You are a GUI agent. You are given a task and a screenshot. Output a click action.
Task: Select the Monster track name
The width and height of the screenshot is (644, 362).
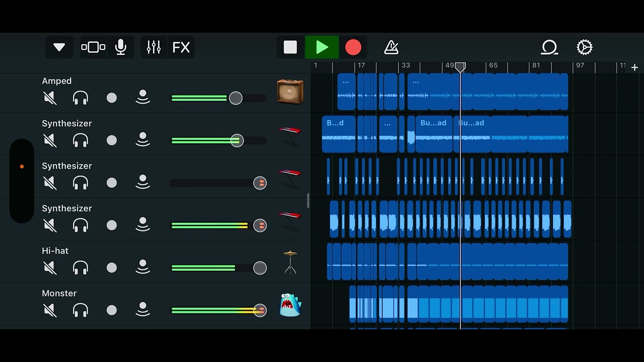[59, 293]
